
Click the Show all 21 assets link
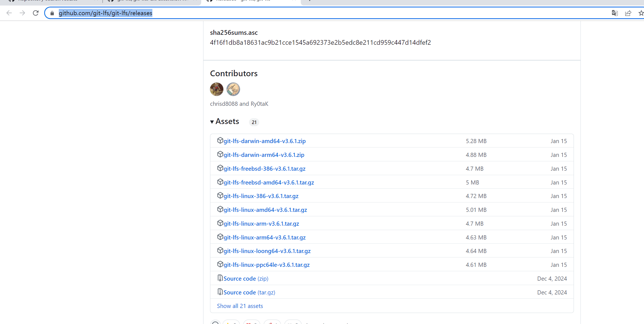point(240,306)
